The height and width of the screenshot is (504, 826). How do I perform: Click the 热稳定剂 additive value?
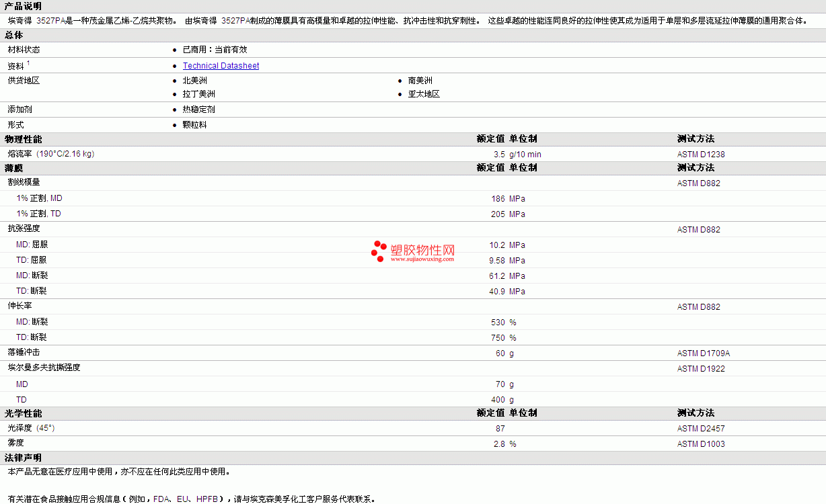tap(199, 110)
